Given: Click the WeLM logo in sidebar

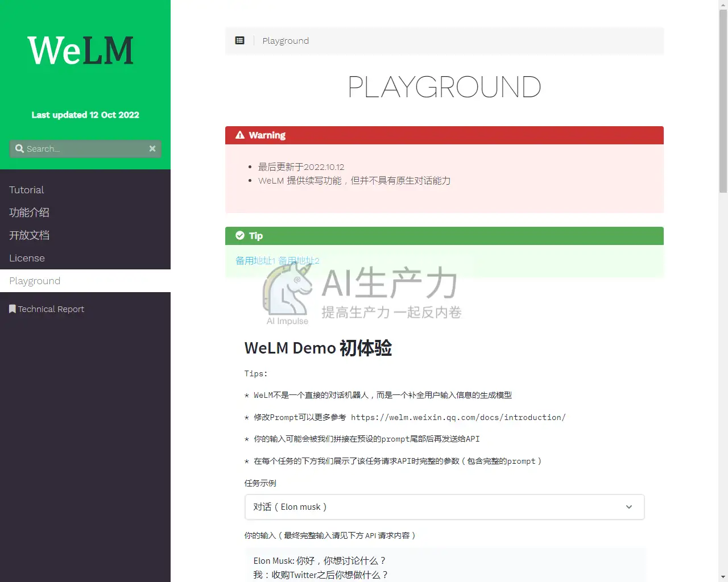Looking at the screenshot, I should point(80,50).
